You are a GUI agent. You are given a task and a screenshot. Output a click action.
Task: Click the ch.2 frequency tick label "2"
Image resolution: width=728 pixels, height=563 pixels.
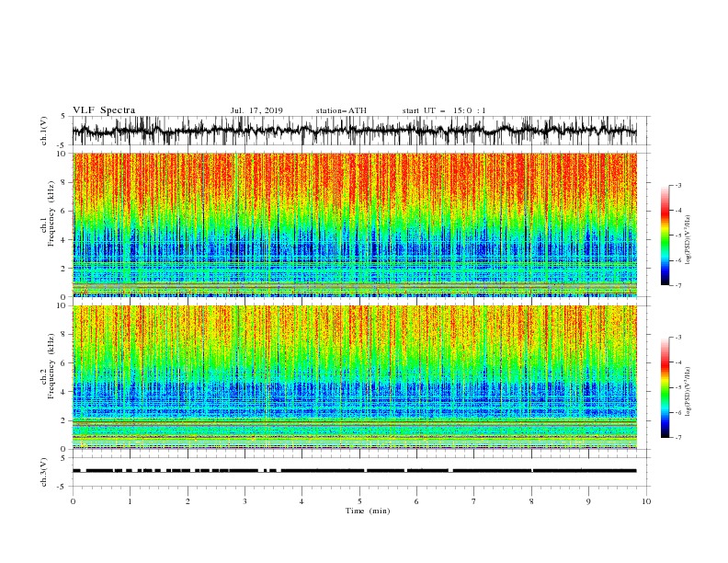[63, 420]
